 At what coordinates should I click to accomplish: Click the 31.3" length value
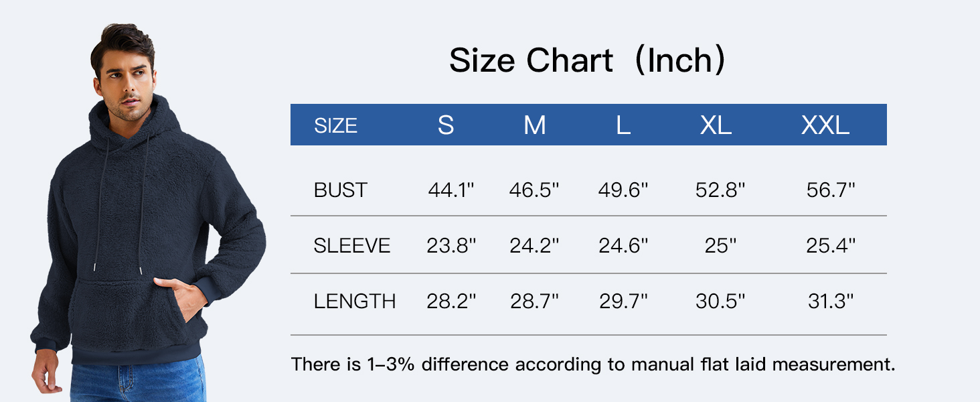click(831, 301)
